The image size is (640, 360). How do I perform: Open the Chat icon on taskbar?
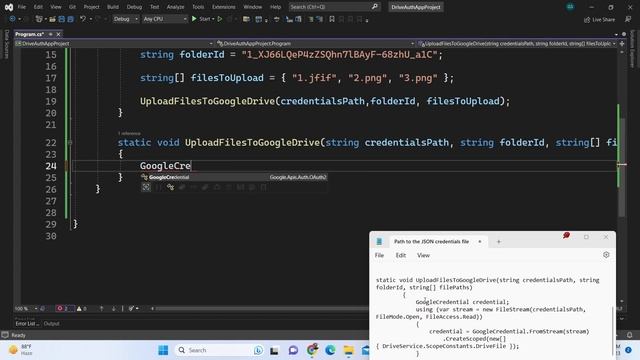click(x=293, y=350)
